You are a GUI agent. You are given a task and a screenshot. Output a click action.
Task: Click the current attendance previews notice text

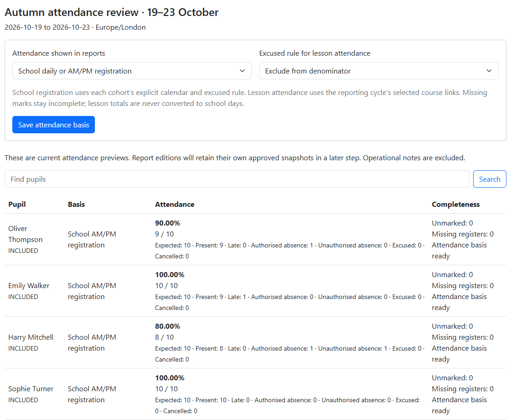tap(235, 158)
